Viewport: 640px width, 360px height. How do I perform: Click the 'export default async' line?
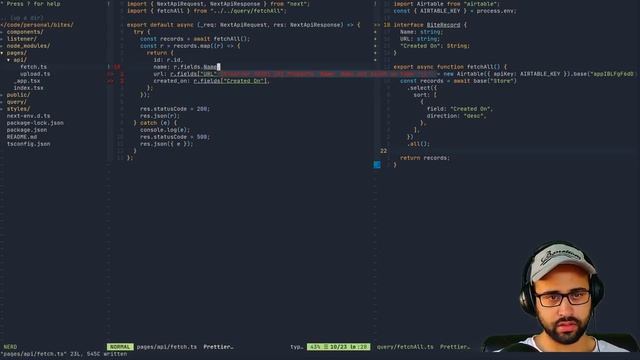pos(244,25)
